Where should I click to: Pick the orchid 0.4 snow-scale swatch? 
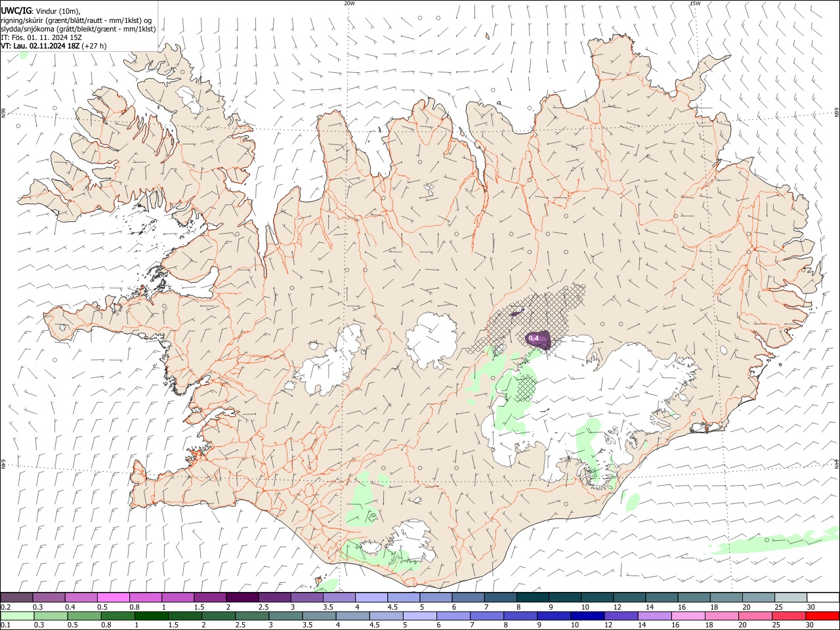[x=81, y=597]
